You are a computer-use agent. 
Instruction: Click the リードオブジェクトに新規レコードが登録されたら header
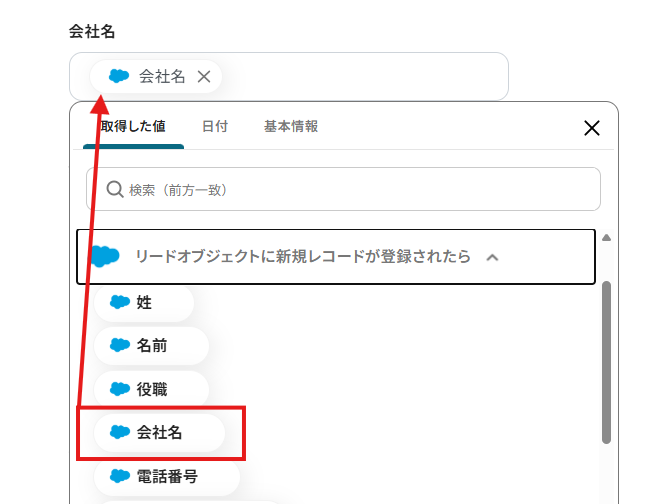pos(302,257)
